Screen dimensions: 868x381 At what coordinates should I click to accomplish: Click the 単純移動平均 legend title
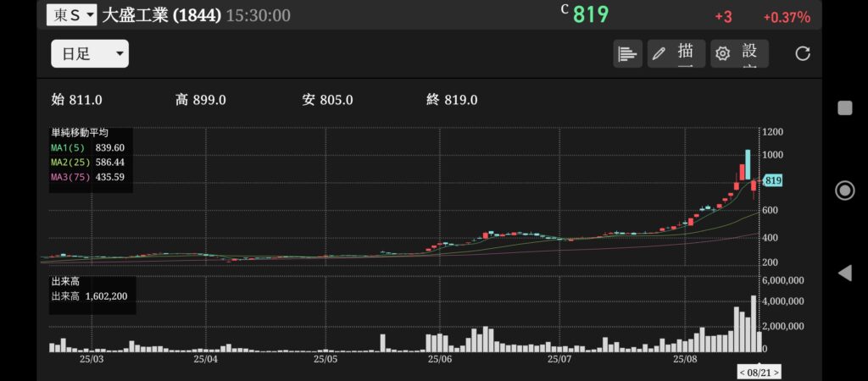point(80,133)
